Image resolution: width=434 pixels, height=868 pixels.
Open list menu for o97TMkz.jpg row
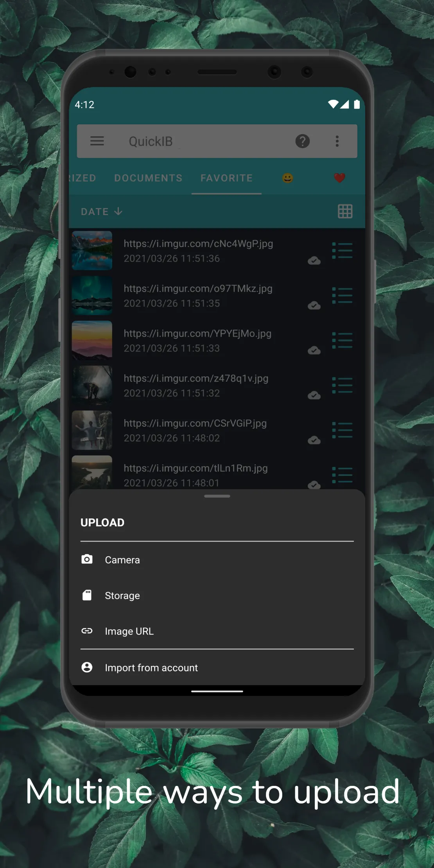click(x=342, y=296)
